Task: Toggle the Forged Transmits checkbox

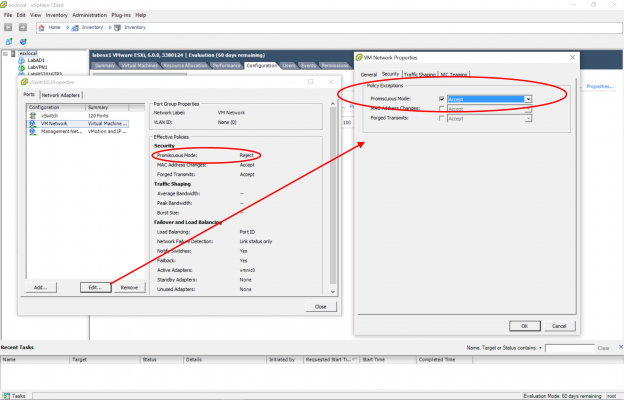Action: point(442,118)
